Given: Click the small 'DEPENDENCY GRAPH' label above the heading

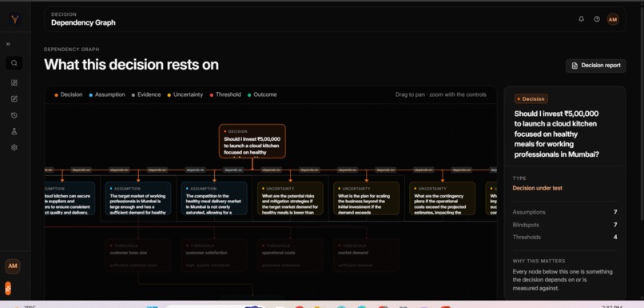Looking at the screenshot, I should [x=71, y=50].
